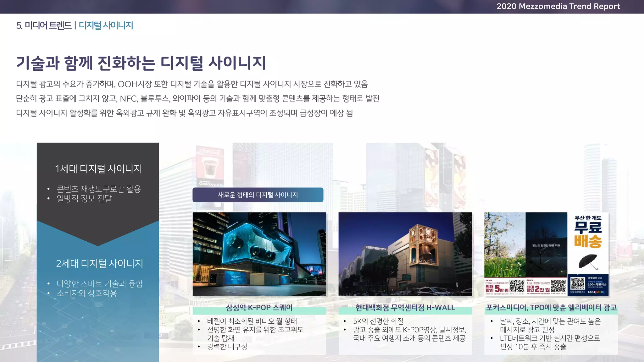Click the Coupang logo in the ad
Screen dimensions: 644x362
click(x=596, y=292)
